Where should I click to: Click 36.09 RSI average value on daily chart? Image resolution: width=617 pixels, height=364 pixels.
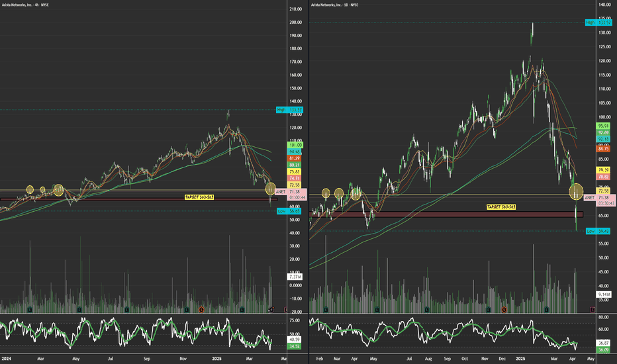(x=604, y=350)
